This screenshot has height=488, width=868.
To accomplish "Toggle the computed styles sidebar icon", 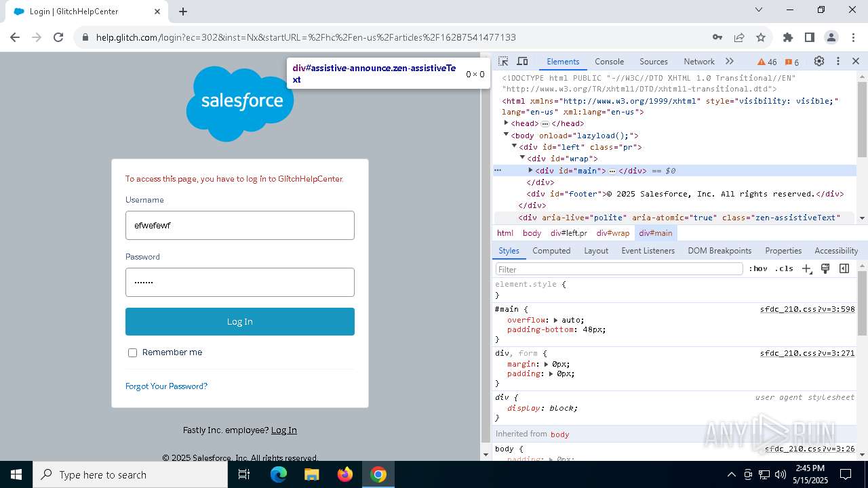I will pyautogui.click(x=844, y=269).
